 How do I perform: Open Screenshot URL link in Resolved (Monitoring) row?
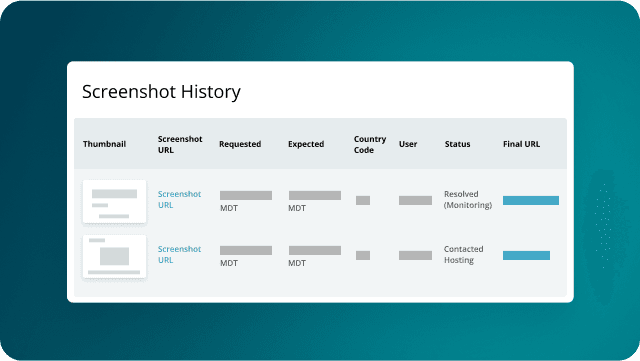click(179, 199)
